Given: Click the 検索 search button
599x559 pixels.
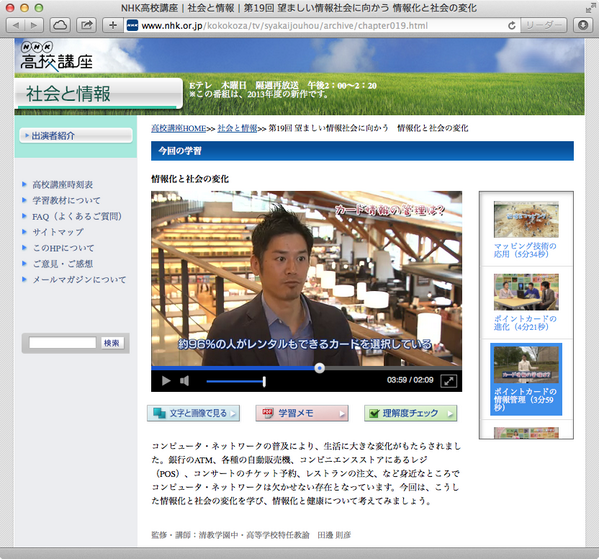Looking at the screenshot, I should [x=112, y=343].
